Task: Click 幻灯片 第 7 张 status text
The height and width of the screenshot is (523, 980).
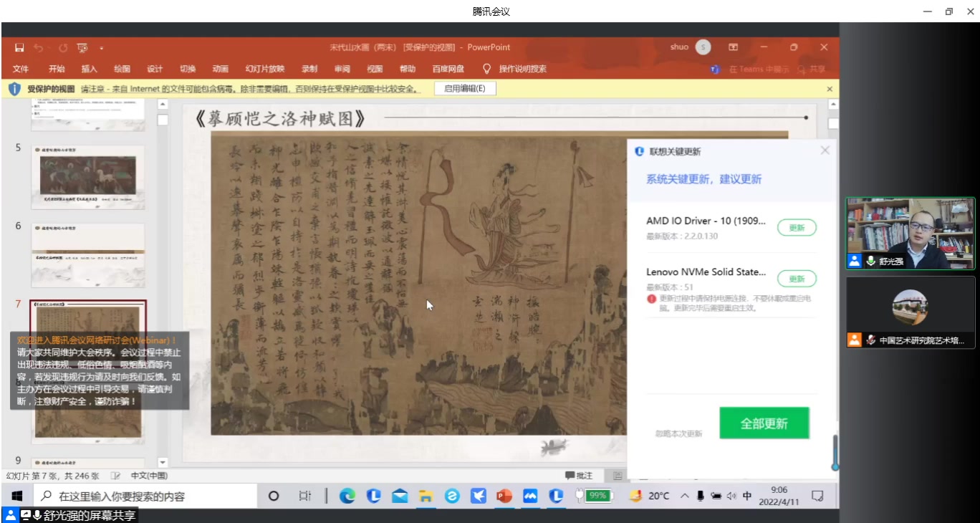Action: coord(53,476)
